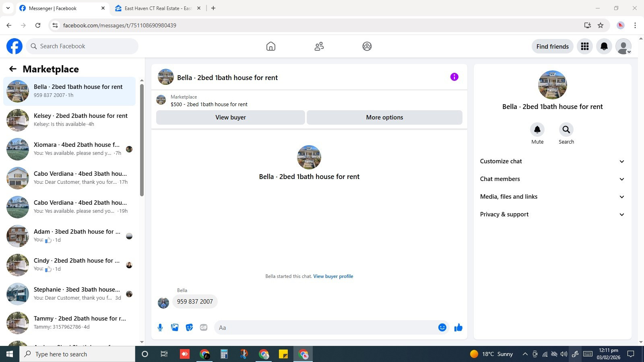Open the Chrome profile icon in toolbar
The image size is (644, 362).
tap(621, 25)
